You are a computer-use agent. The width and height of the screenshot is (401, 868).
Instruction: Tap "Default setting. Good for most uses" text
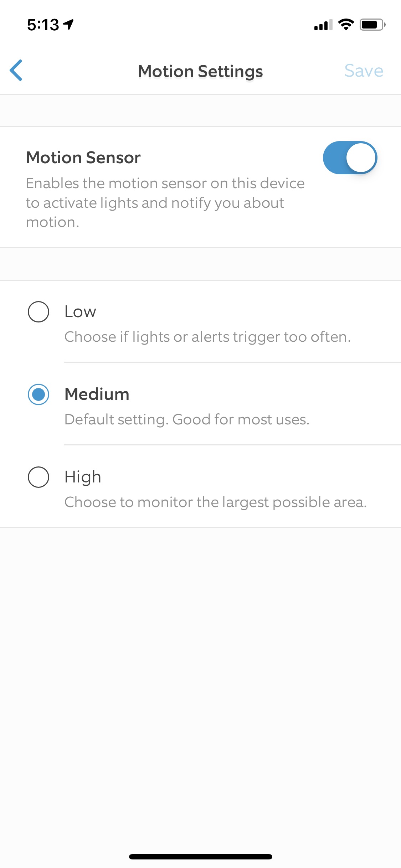pos(187,420)
